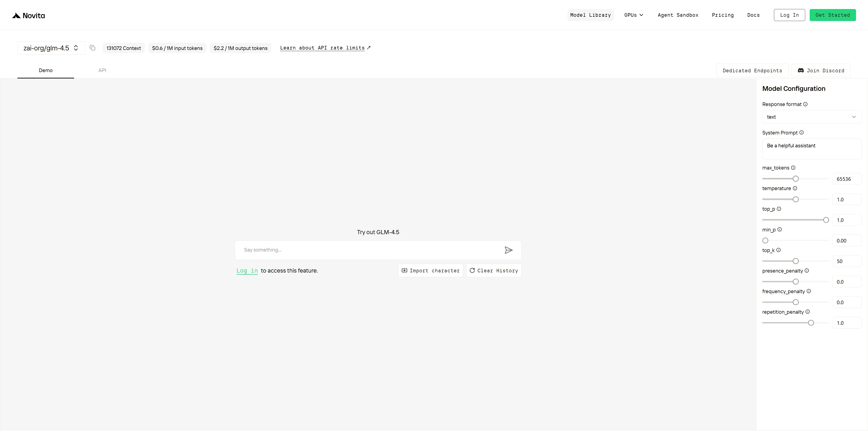Click the green Log in link
This screenshot has width=868, height=431.
247,271
